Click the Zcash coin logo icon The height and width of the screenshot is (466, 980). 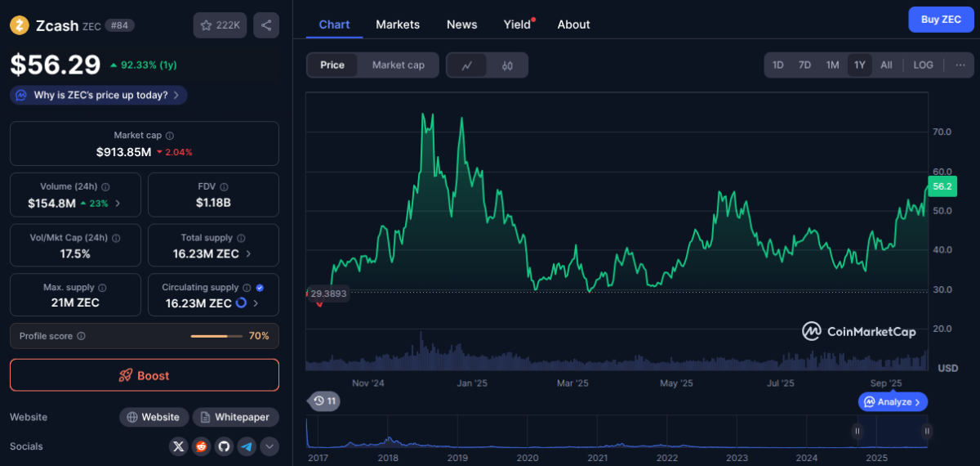pos(20,25)
